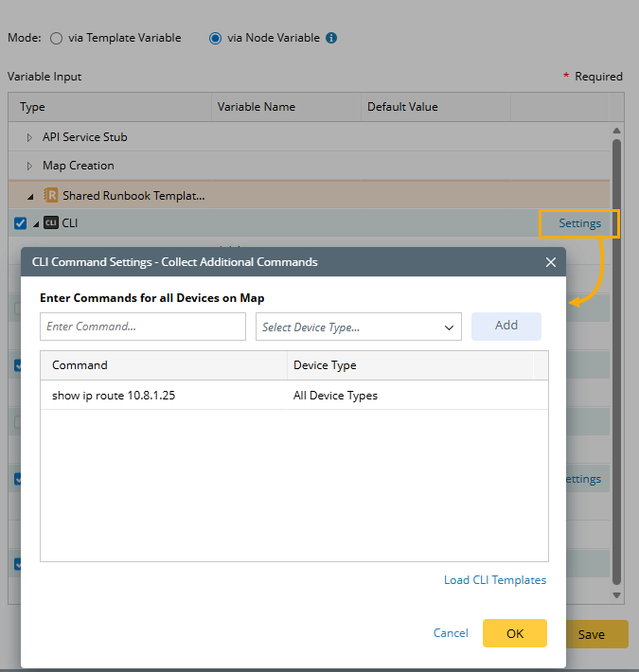Viewport: 639px width, 672px height.
Task: Close the CLI Command Settings dialog
Action: [x=551, y=262]
